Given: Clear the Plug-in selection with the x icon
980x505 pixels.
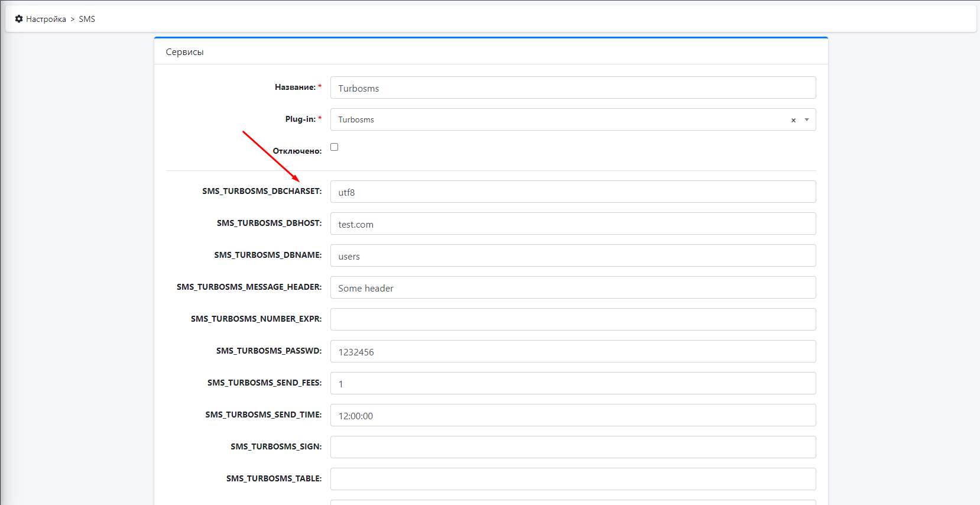Looking at the screenshot, I should 793,120.
